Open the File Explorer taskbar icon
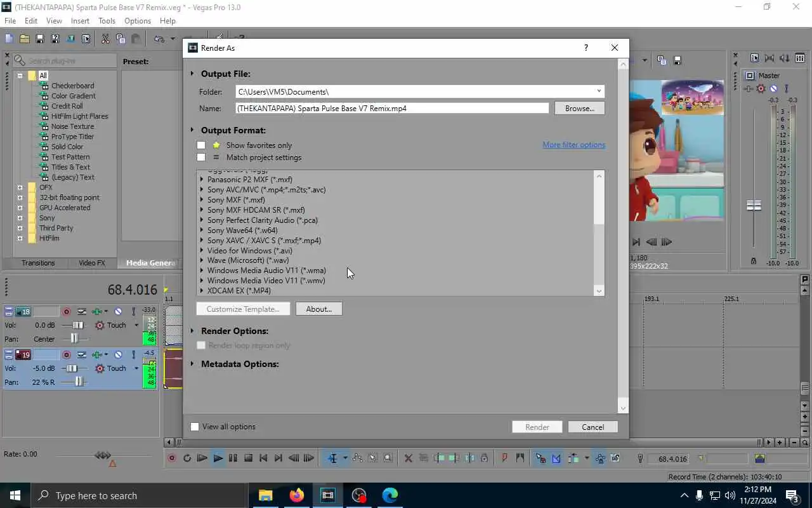The height and width of the screenshot is (508, 812). point(265,495)
